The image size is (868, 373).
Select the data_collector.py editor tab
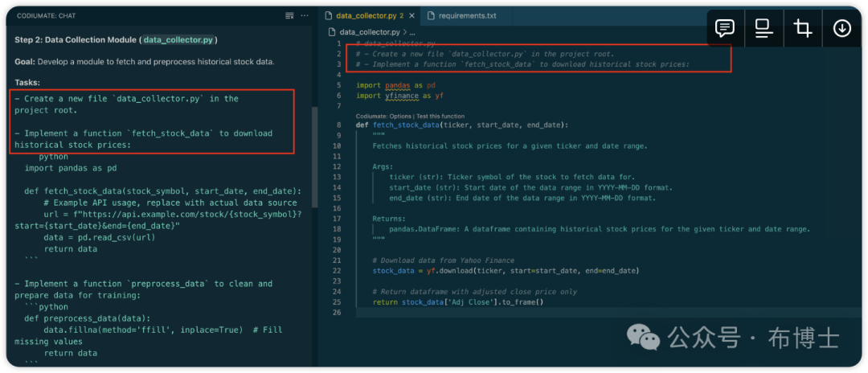[366, 15]
